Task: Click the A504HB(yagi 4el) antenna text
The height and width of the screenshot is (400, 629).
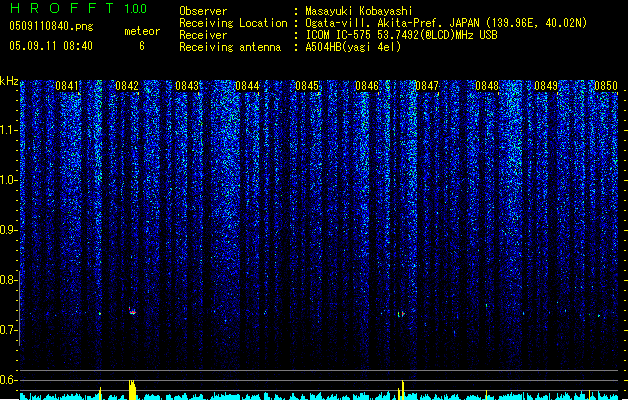Action: (x=353, y=47)
